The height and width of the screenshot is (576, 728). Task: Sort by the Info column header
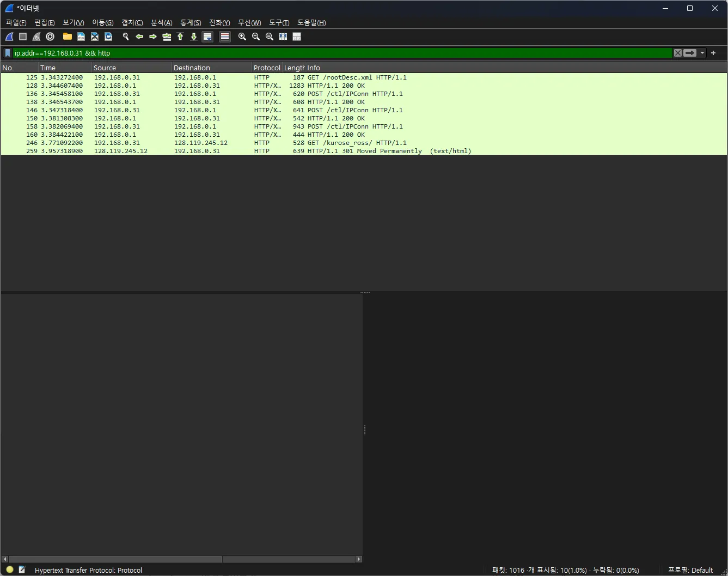tap(516, 68)
